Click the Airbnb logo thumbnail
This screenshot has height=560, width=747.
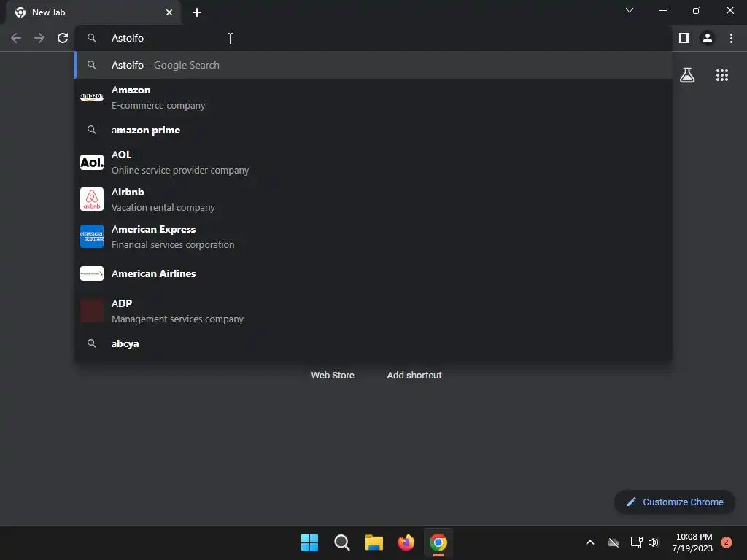91,200
